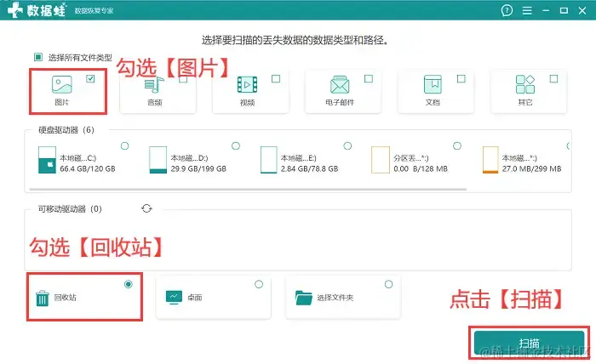Click the E: drive icon
This screenshot has width=596, height=364.
268,160
